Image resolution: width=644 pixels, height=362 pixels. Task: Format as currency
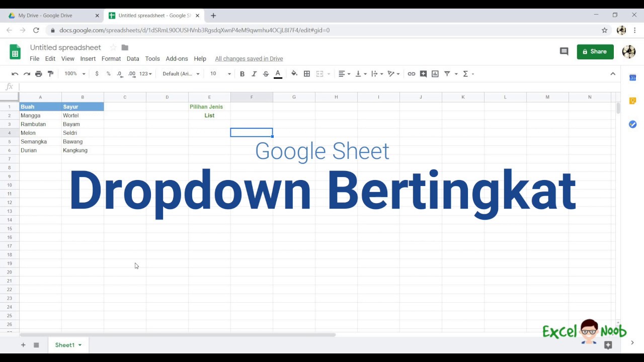pos(97,74)
